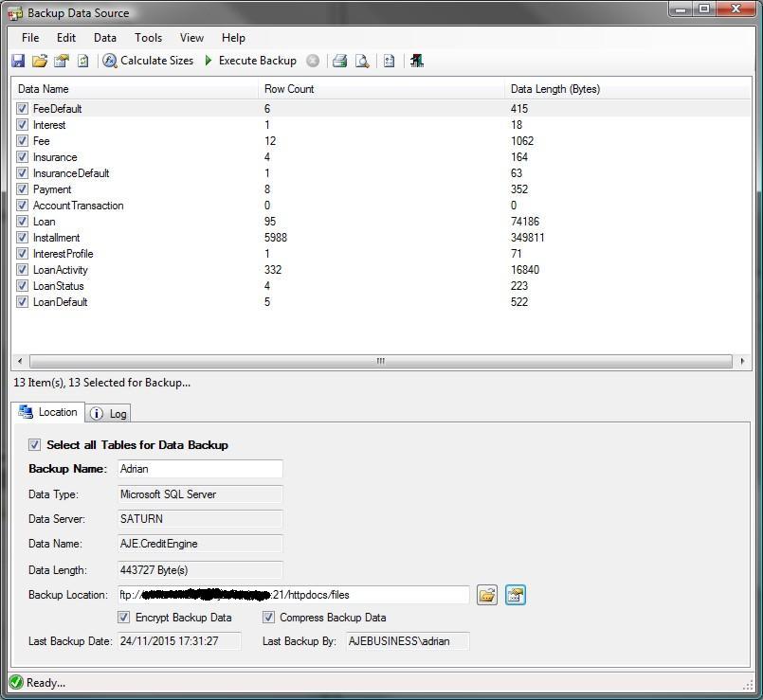Disable the Encrypt Backup Data checkbox
Screen dimensions: 763x700
123,618
